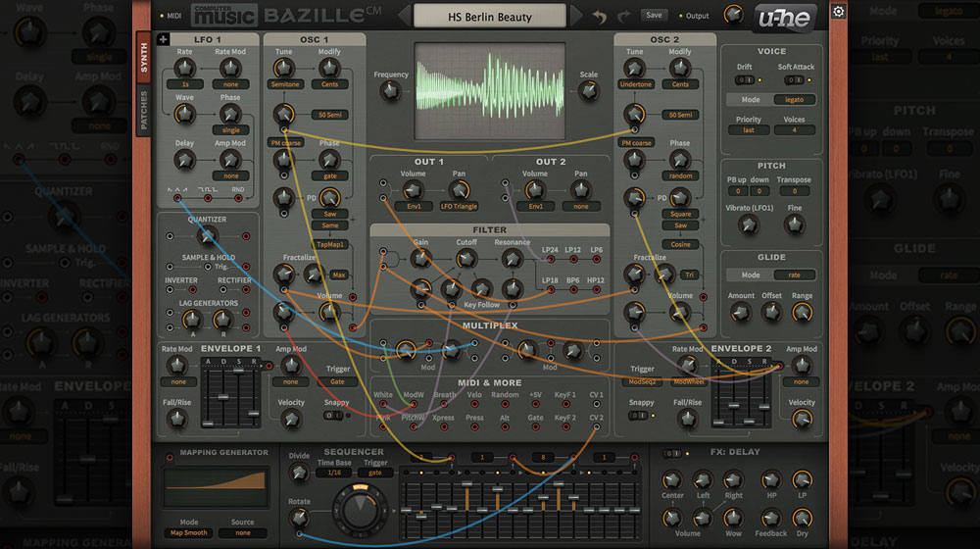Click the Sequencer Divide knob

pos(299,473)
